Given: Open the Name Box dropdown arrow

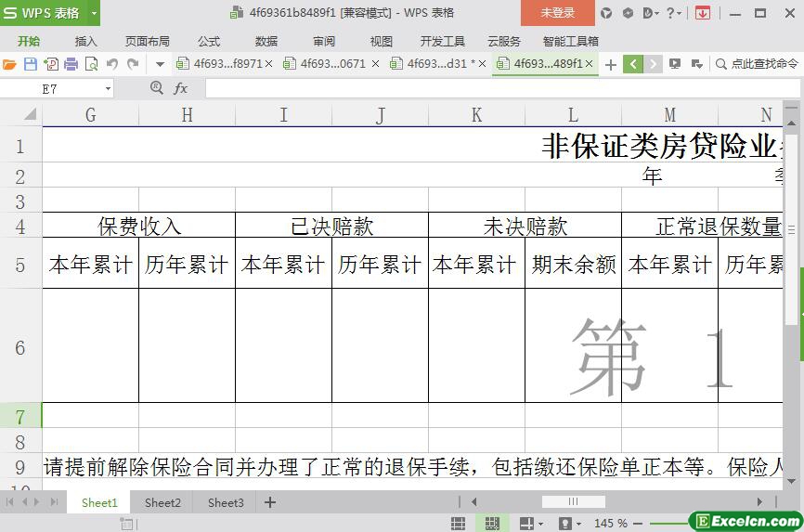Looking at the screenshot, I should 108,88.
